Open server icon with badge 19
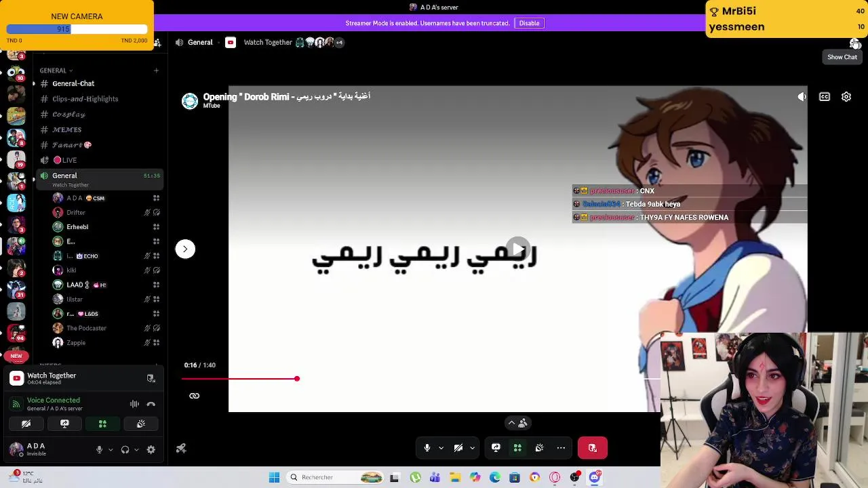This screenshot has height=488, width=868. (x=16, y=160)
